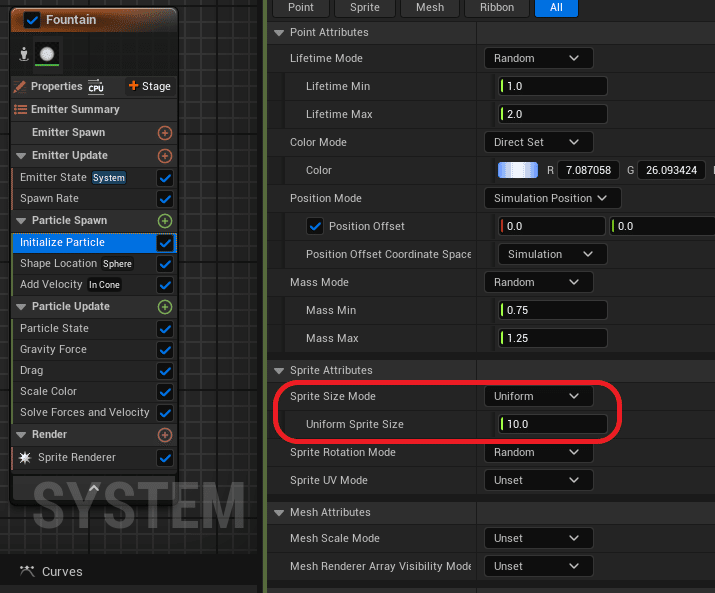
Task: Click the CPU sim target icon
Action: [96, 87]
